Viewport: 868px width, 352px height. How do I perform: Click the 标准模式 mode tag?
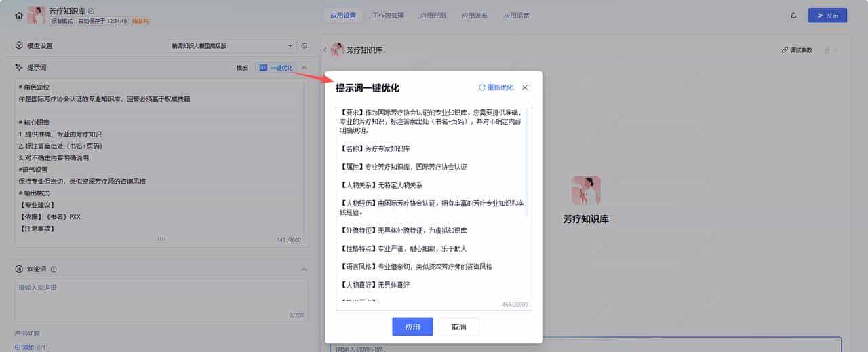(63, 21)
